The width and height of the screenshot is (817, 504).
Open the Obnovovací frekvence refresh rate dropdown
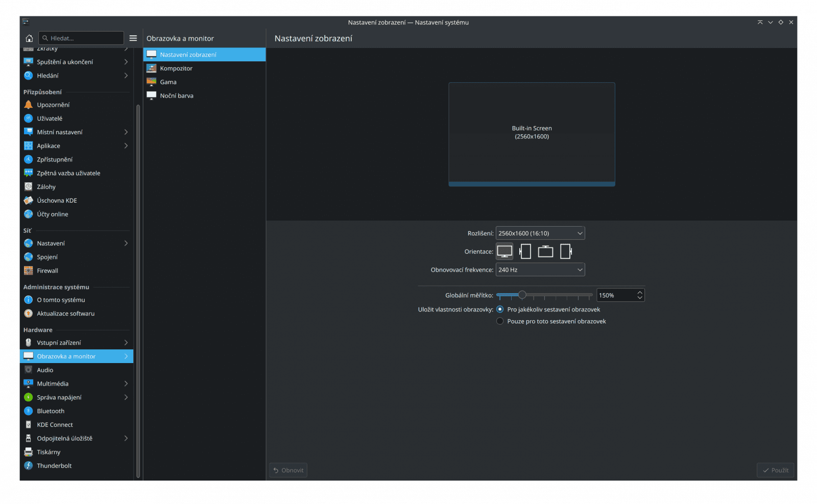click(x=540, y=270)
